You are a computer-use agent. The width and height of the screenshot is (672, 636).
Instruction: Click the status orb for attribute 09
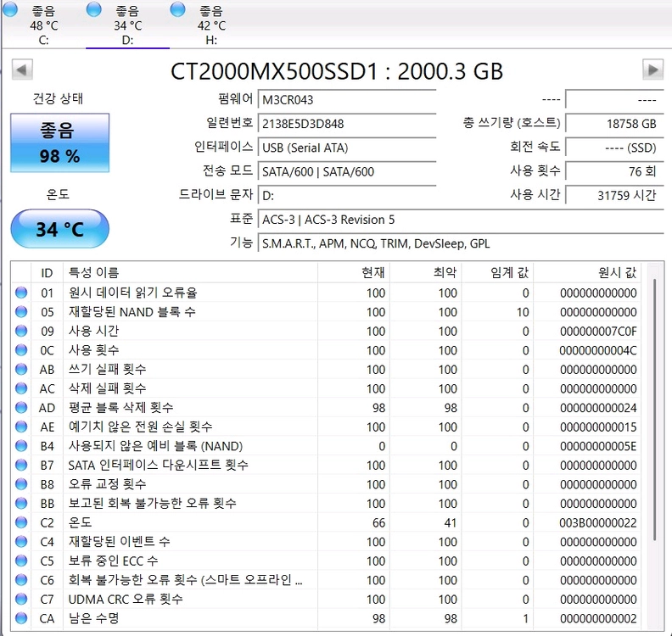tap(21, 331)
